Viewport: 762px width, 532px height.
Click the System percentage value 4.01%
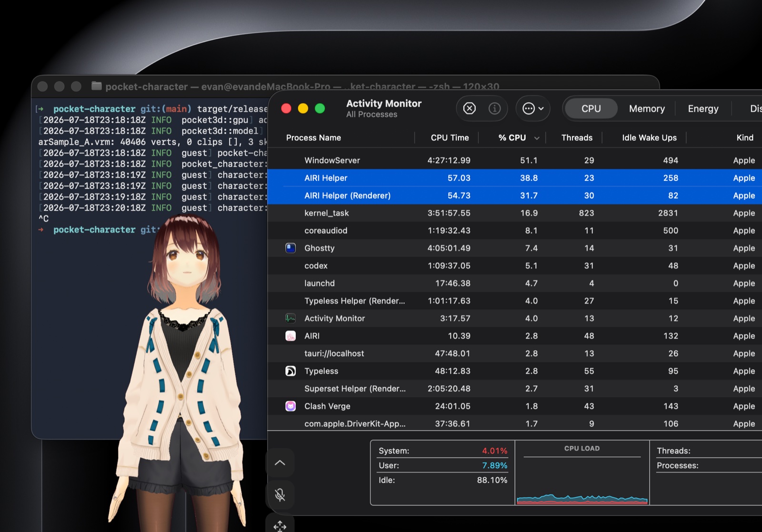[494, 451]
